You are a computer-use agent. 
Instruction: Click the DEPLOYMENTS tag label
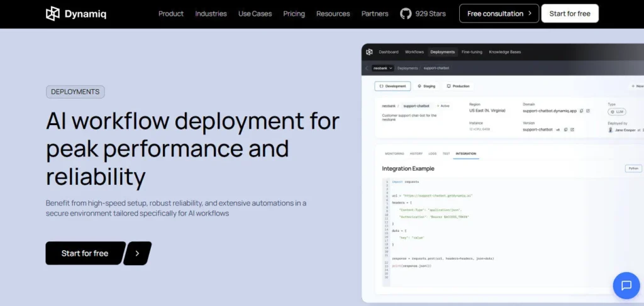click(x=75, y=92)
